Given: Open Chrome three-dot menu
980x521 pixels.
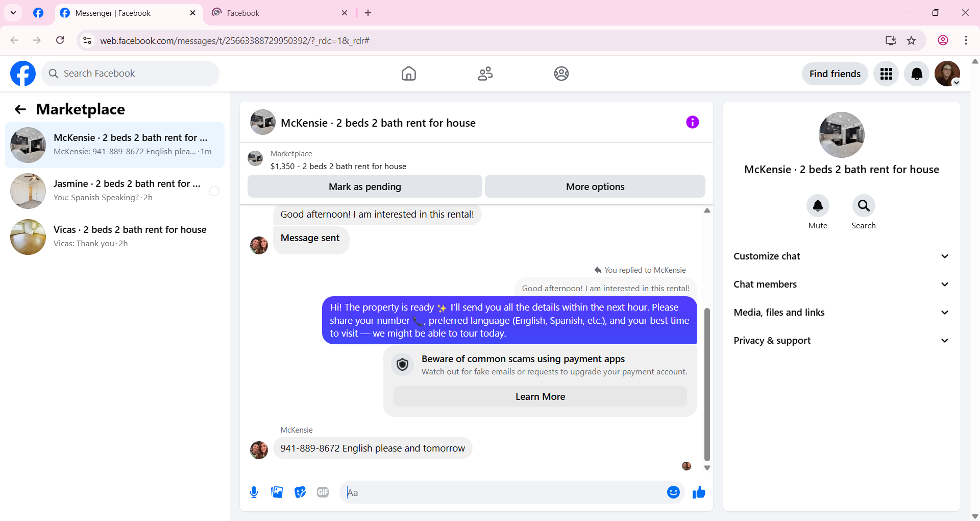Looking at the screenshot, I should (x=966, y=40).
